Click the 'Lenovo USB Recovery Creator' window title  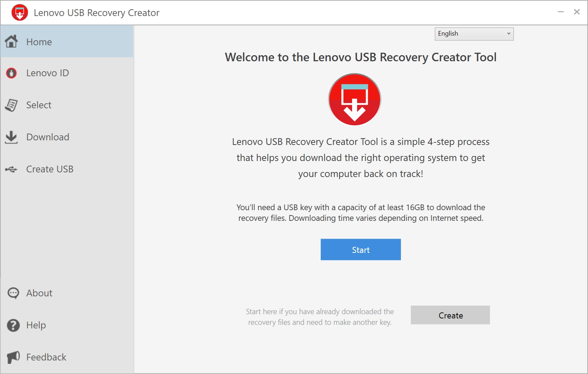pyautogui.click(x=97, y=13)
